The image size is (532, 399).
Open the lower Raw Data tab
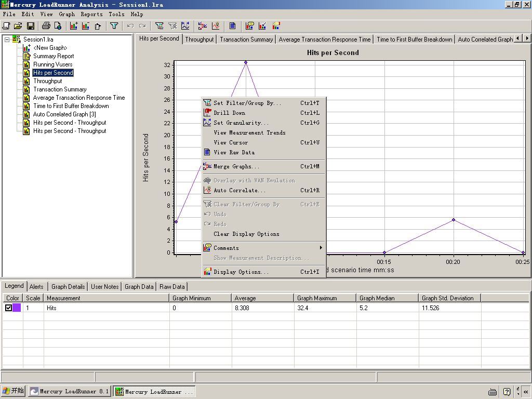pyautogui.click(x=172, y=287)
